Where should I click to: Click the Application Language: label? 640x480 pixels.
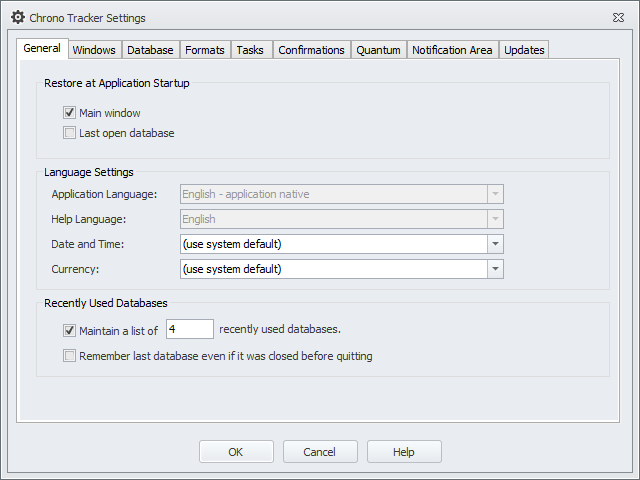click(104, 194)
